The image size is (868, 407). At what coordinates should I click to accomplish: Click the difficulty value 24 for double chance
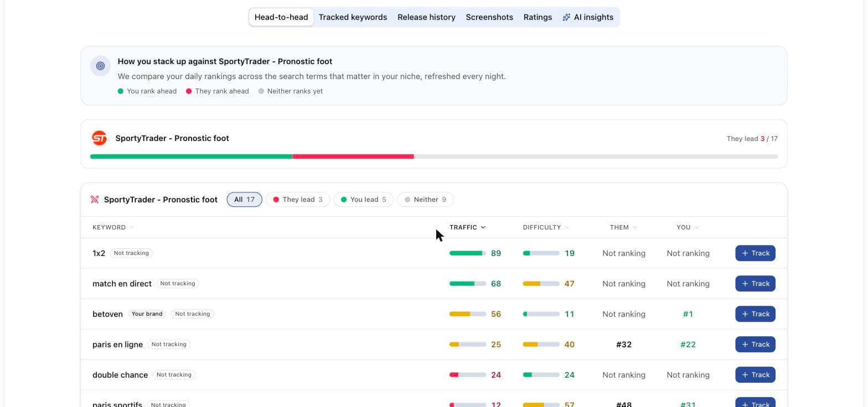[x=569, y=375]
